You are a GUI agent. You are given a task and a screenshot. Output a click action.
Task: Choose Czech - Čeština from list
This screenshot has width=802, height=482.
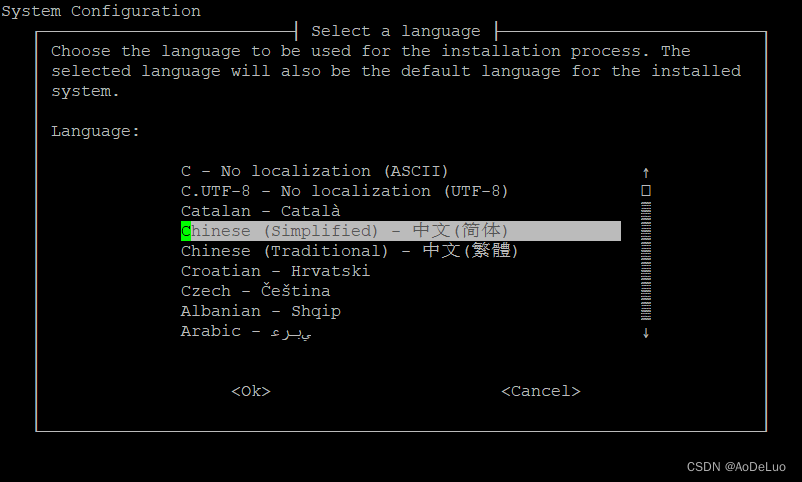255,291
